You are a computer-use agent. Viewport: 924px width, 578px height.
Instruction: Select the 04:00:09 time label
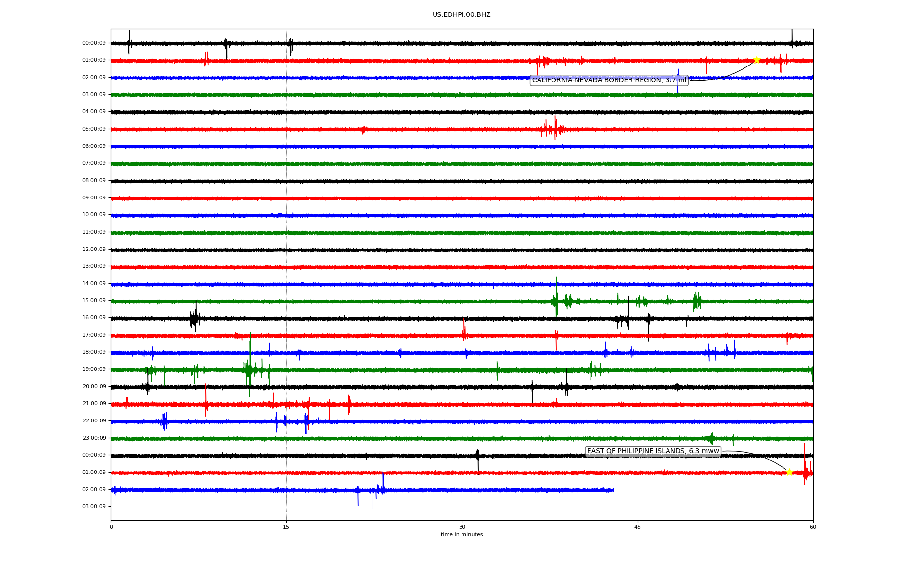click(x=94, y=112)
